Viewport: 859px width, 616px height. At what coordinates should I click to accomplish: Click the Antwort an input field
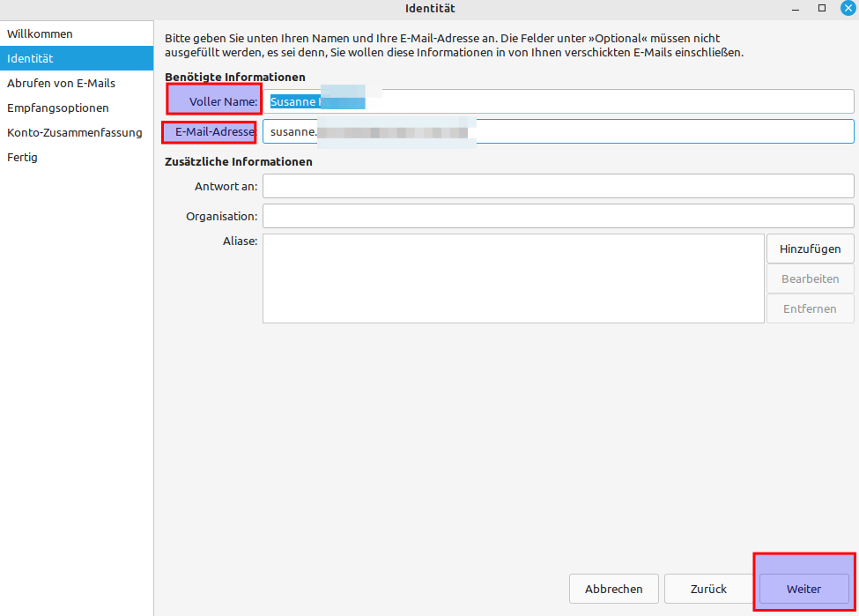(558, 186)
